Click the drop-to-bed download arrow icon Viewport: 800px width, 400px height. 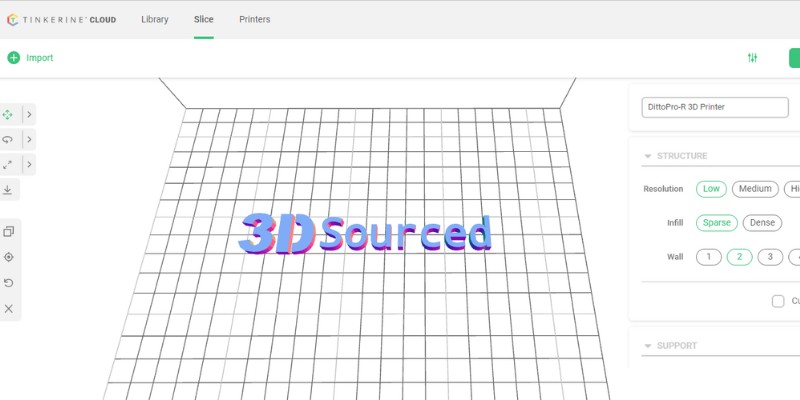click(x=8, y=189)
